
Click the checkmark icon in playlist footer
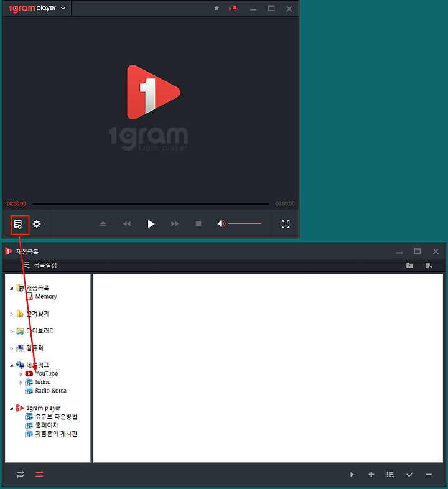pyautogui.click(x=409, y=475)
